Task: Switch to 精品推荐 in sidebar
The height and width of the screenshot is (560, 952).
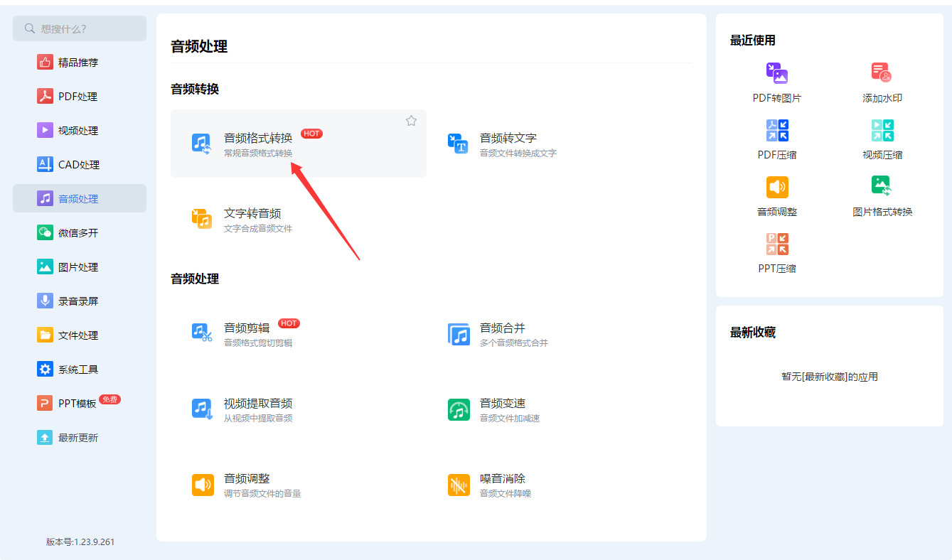Action: pyautogui.click(x=80, y=63)
